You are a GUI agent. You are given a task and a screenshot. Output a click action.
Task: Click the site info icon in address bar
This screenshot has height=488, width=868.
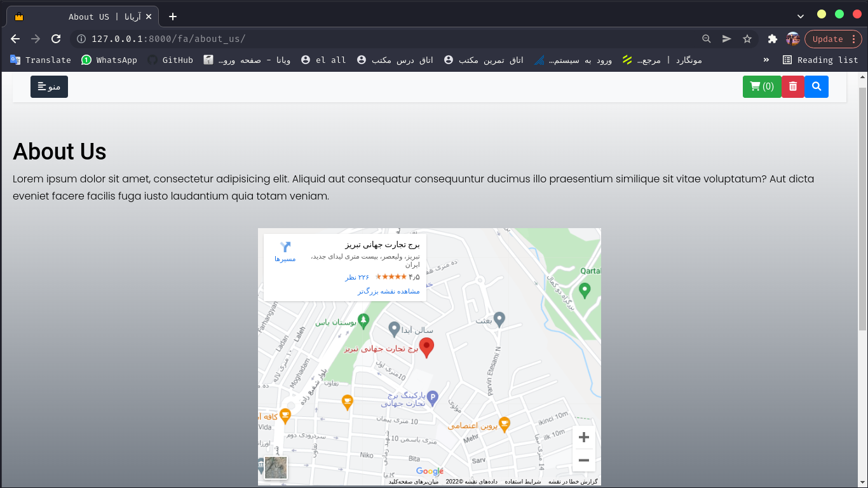(x=81, y=39)
